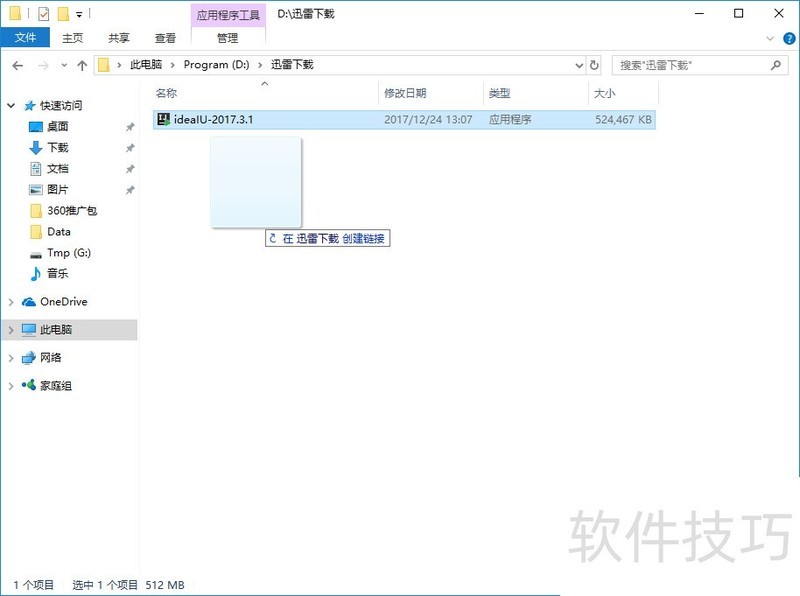
Task: Click the title bar folder icon
Action: [x=15, y=14]
